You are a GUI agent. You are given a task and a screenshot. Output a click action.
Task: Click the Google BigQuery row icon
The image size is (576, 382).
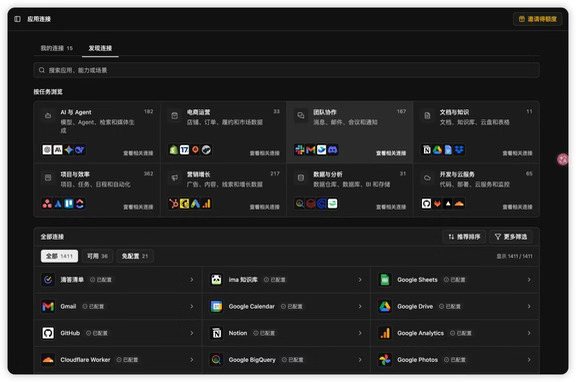(x=216, y=360)
